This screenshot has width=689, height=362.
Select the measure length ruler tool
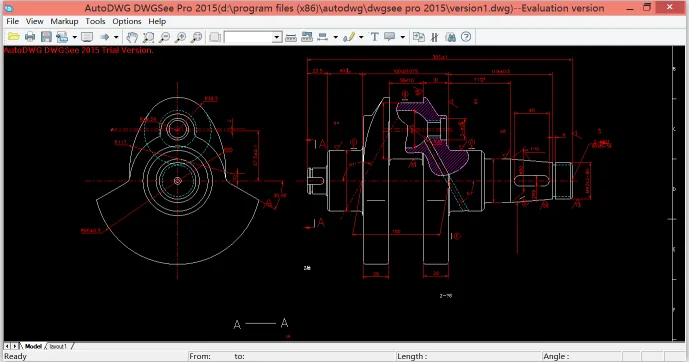tap(291, 37)
